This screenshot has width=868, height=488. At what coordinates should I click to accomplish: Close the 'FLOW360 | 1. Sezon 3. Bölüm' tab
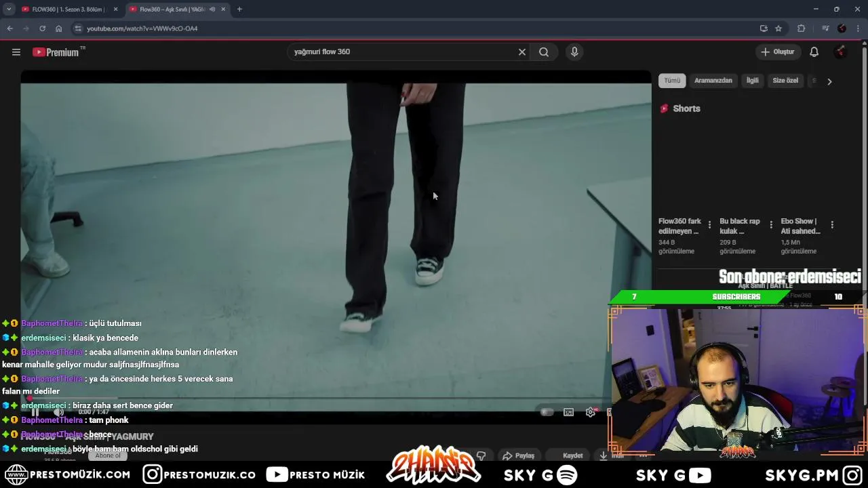[x=115, y=9]
